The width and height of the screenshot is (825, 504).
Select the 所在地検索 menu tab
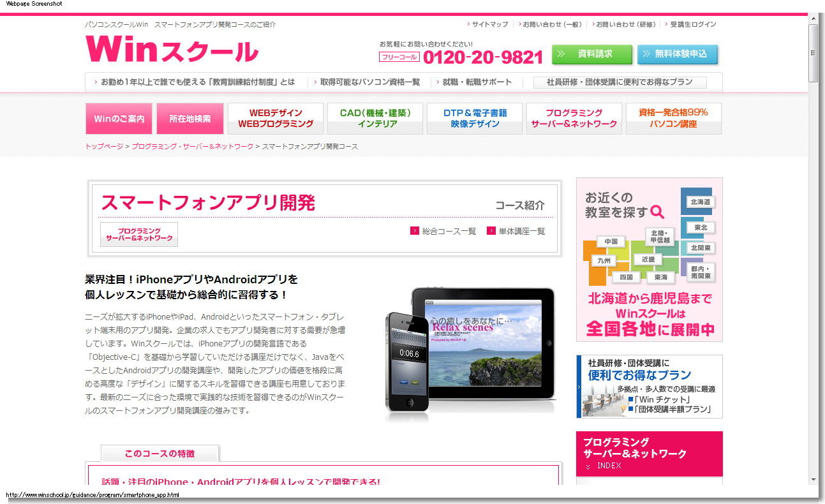coord(190,119)
